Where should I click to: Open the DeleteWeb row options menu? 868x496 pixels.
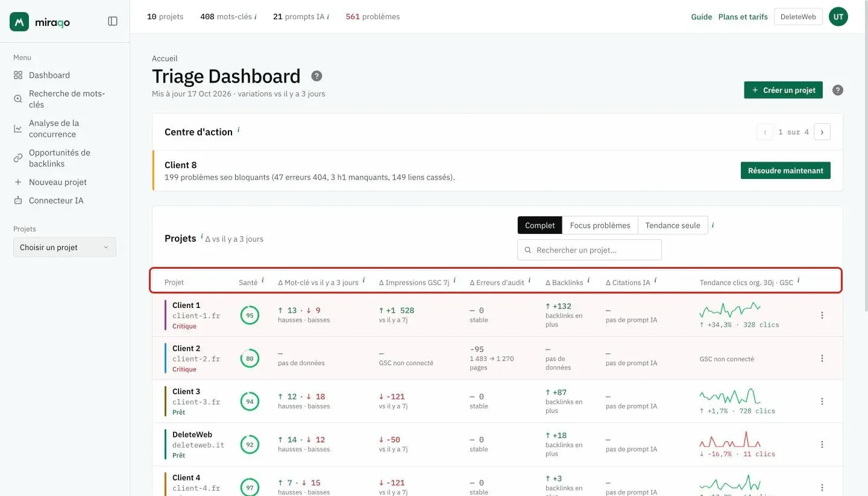[822, 445]
